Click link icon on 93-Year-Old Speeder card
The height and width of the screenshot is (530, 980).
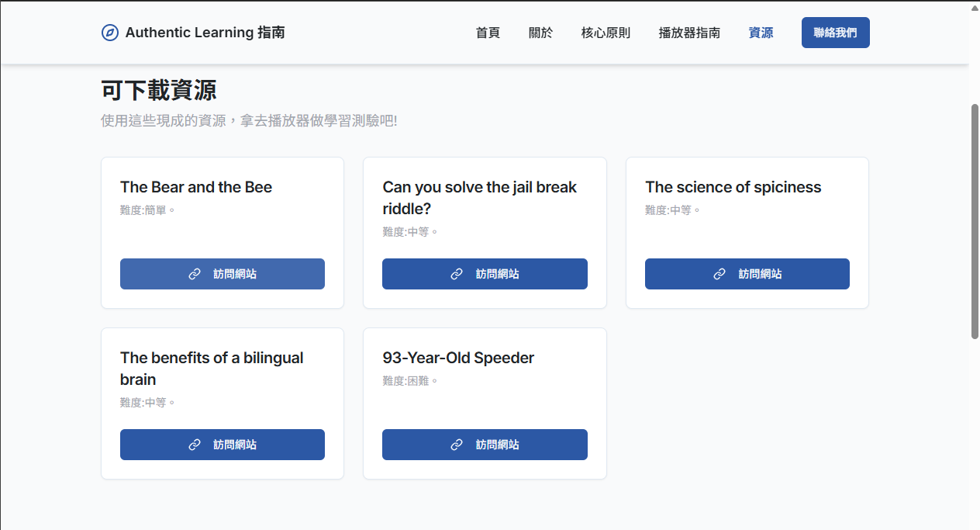tap(457, 445)
